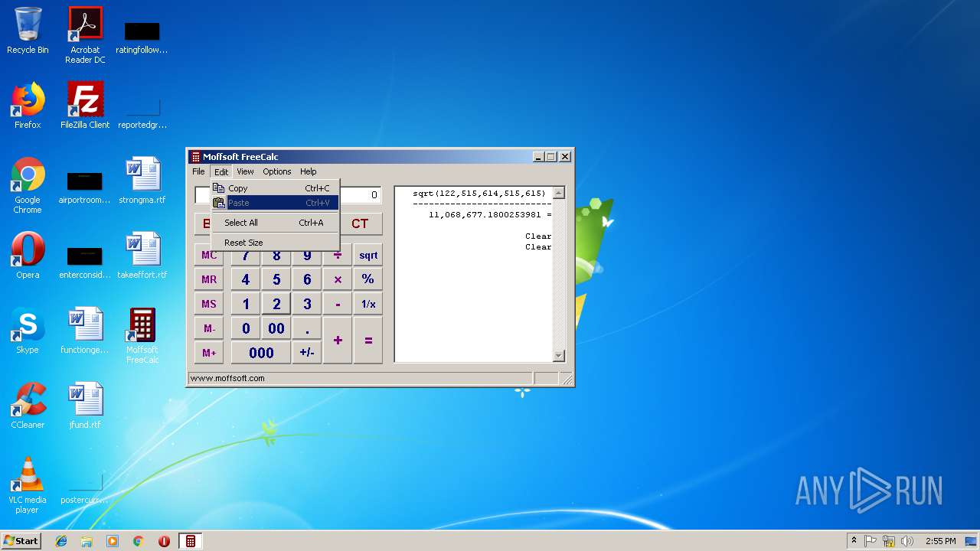Click the MR memory recall key
Screen dimensions: 980x551
click(x=209, y=279)
